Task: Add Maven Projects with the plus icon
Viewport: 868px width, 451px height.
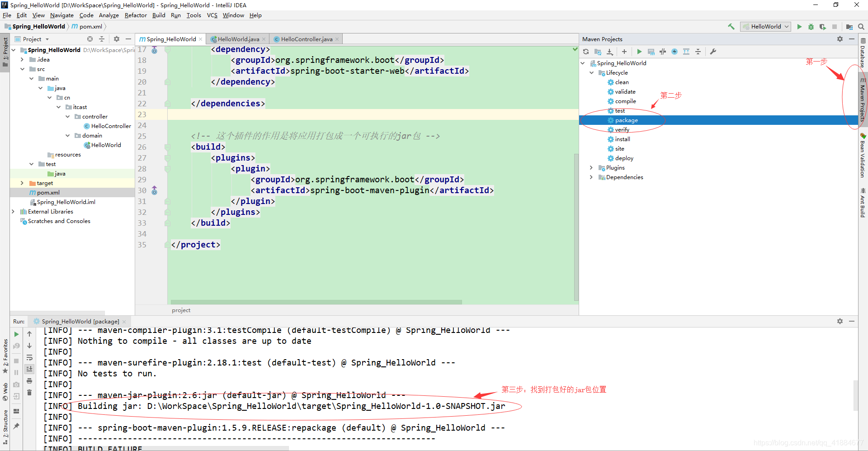Action: [x=624, y=52]
